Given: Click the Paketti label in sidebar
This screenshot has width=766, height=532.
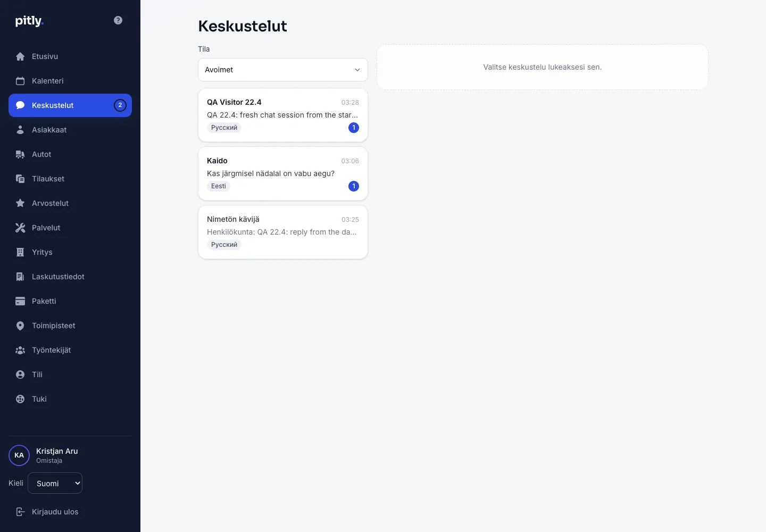Looking at the screenshot, I should coord(44,301).
